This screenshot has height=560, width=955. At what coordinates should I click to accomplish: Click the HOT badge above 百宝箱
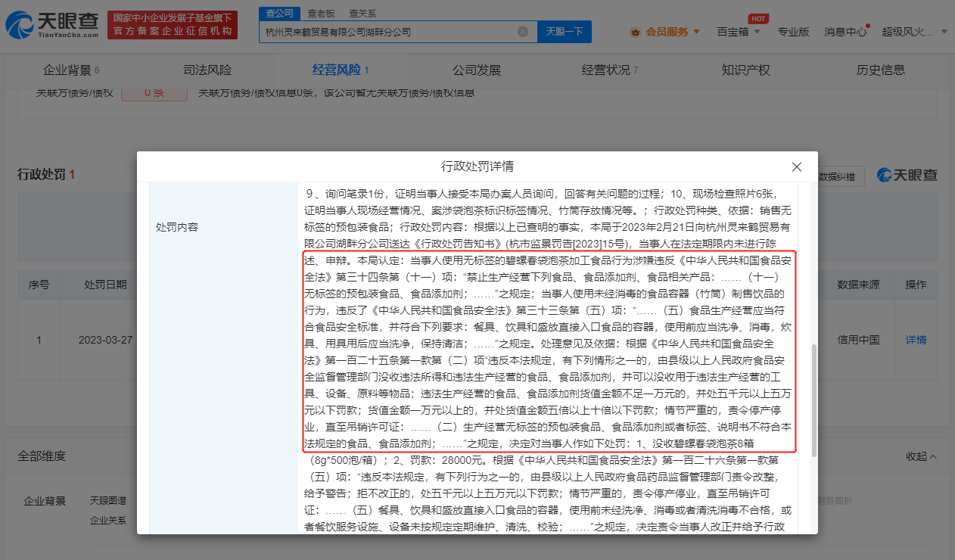[x=757, y=18]
